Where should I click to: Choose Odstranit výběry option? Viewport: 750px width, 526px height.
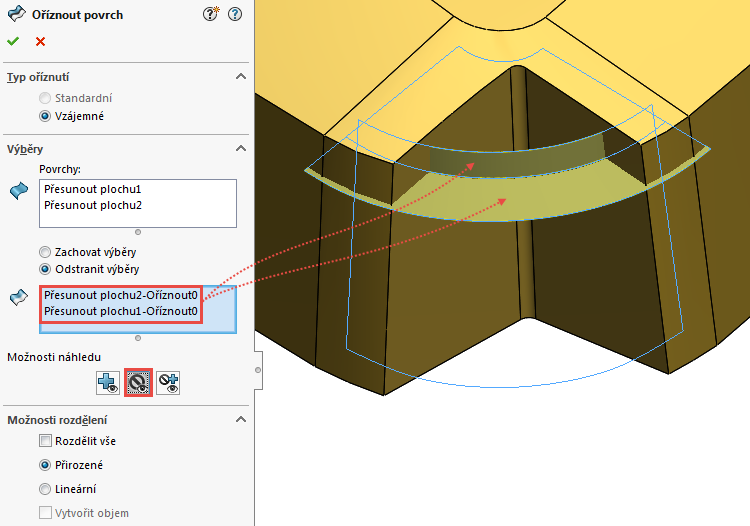point(45,269)
